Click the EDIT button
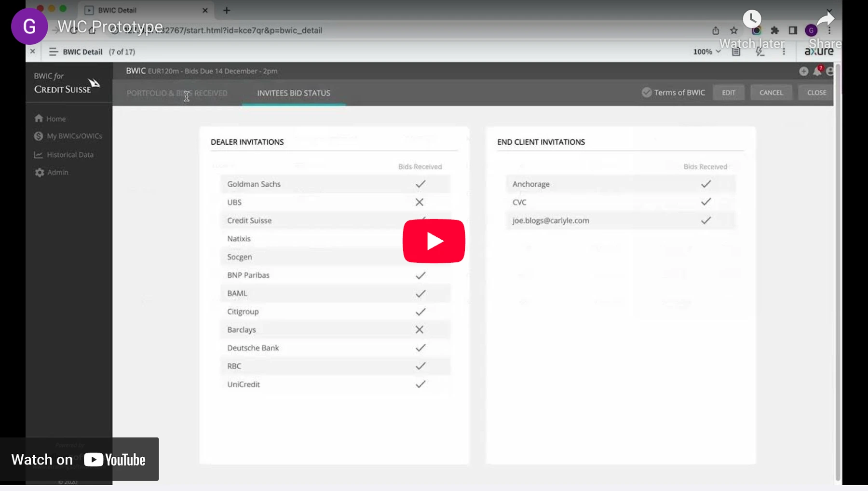 (x=729, y=93)
